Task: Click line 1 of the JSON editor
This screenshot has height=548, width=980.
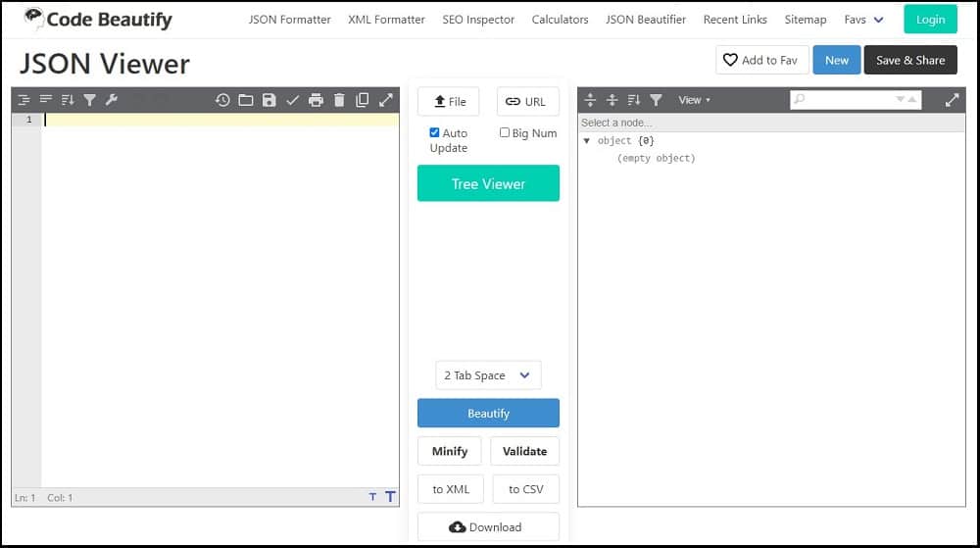Action: [x=220, y=120]
